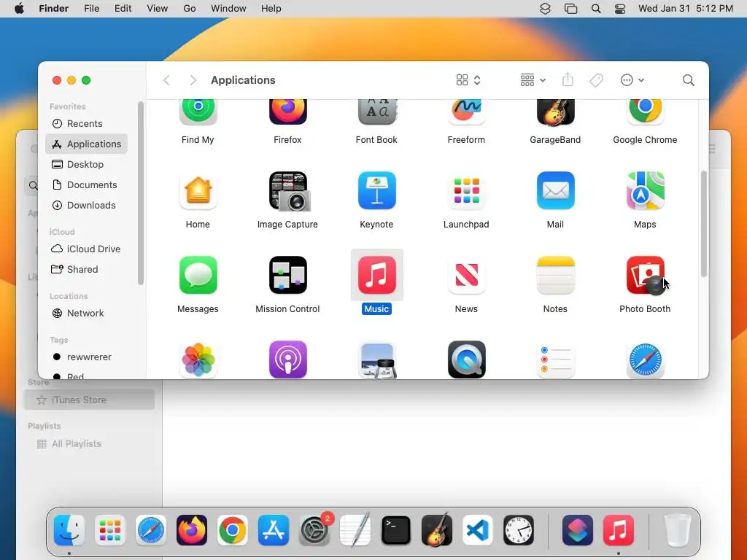
Task: Select the Preview app icon
Action: point(377,359)
